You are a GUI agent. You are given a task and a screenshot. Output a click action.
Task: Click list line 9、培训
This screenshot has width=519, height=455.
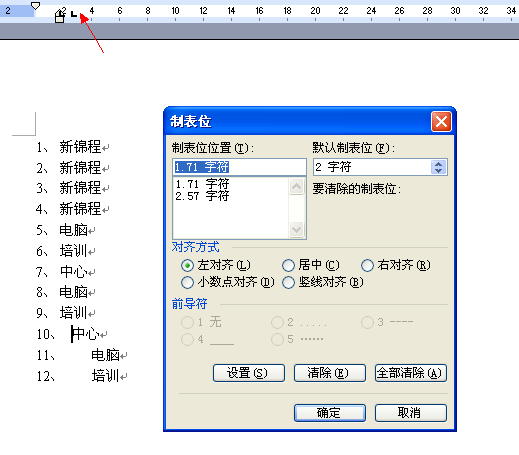[66, 313]
